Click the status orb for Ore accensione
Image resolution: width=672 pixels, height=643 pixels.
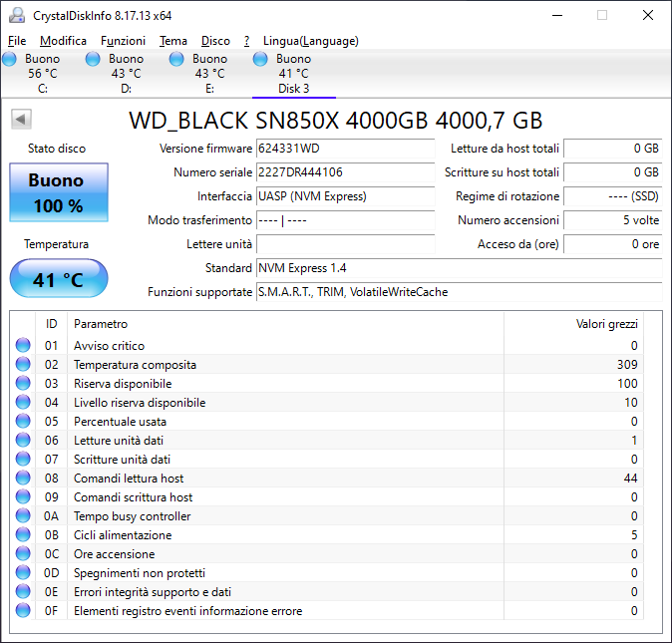[23, 553]
